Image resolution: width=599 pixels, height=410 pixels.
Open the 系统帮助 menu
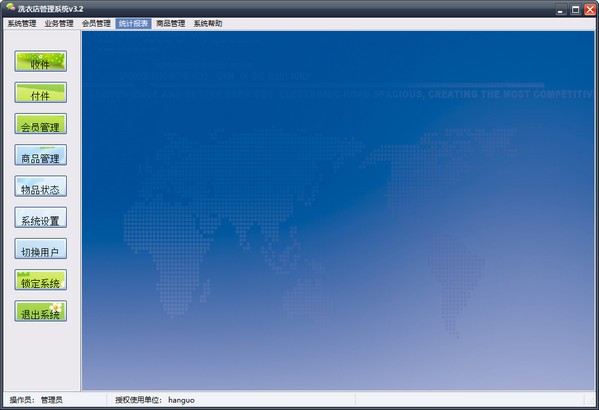208,24
